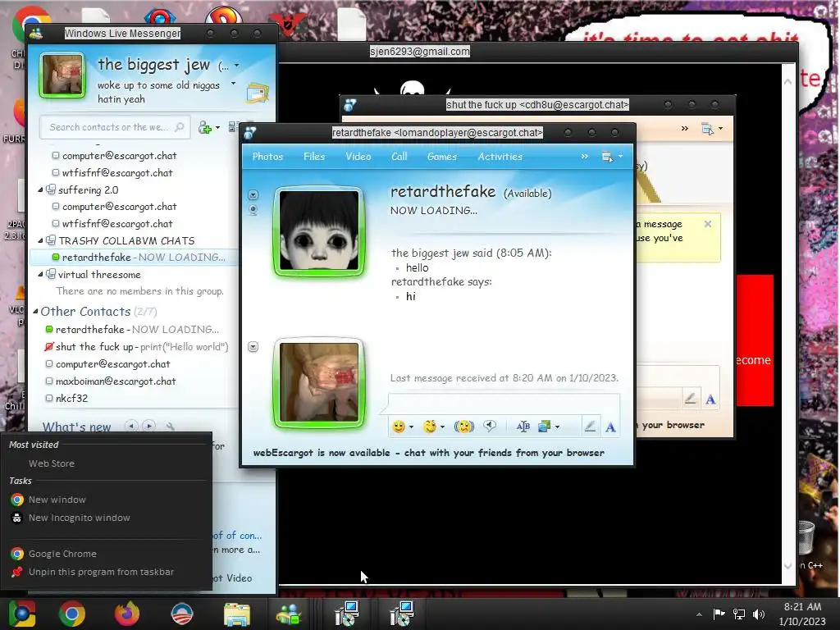Open the Photos tab

pyautogui.click(x=267, y=157)
